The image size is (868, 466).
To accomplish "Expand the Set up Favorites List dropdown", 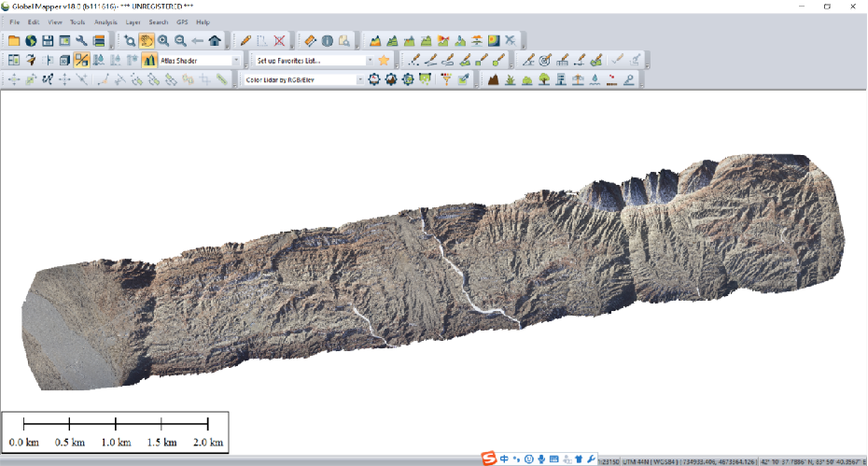I will (x=370, y=61).
